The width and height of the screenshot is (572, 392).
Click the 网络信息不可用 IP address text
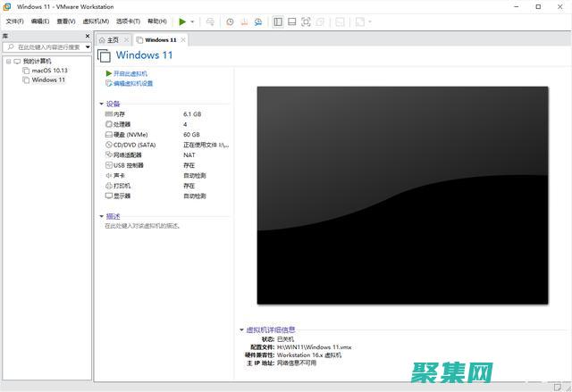click(297, 363)
